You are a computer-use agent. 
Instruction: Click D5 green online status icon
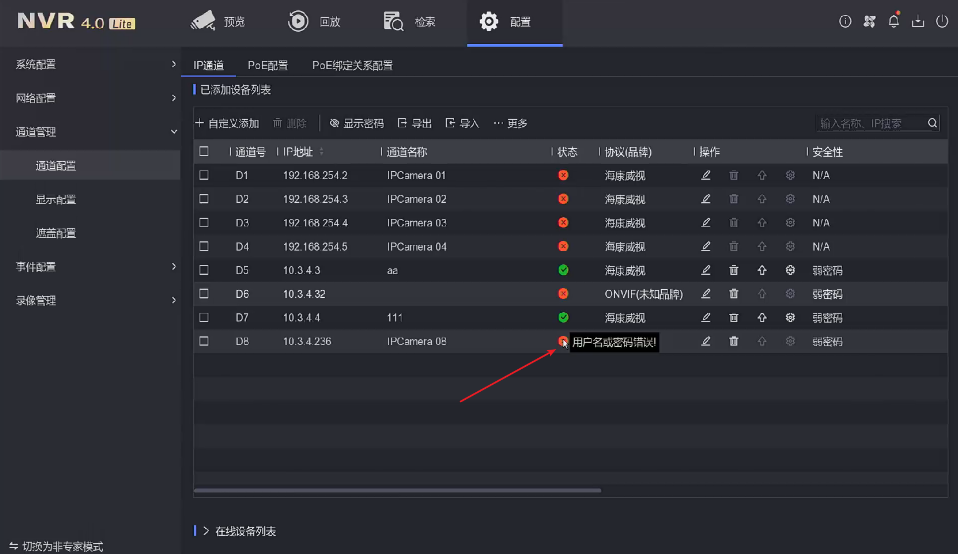coord(563,270)
